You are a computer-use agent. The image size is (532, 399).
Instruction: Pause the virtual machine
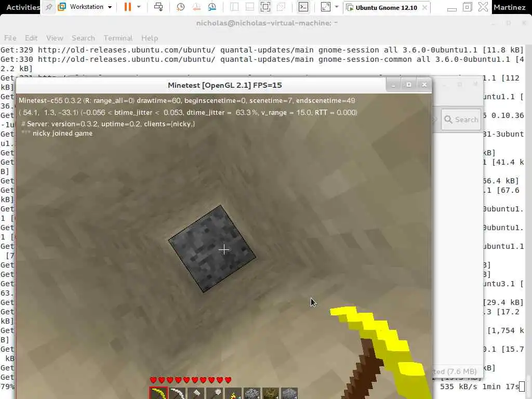tap(128, 7)
